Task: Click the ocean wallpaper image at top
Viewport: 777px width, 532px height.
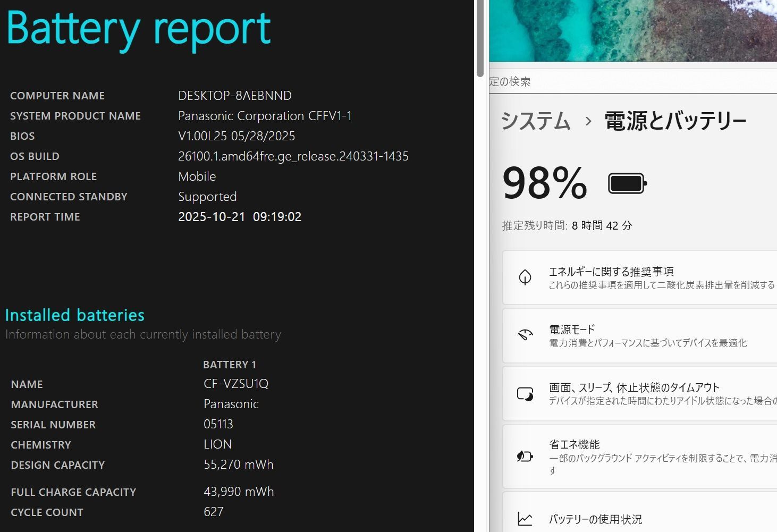Action: click(632, 30)
